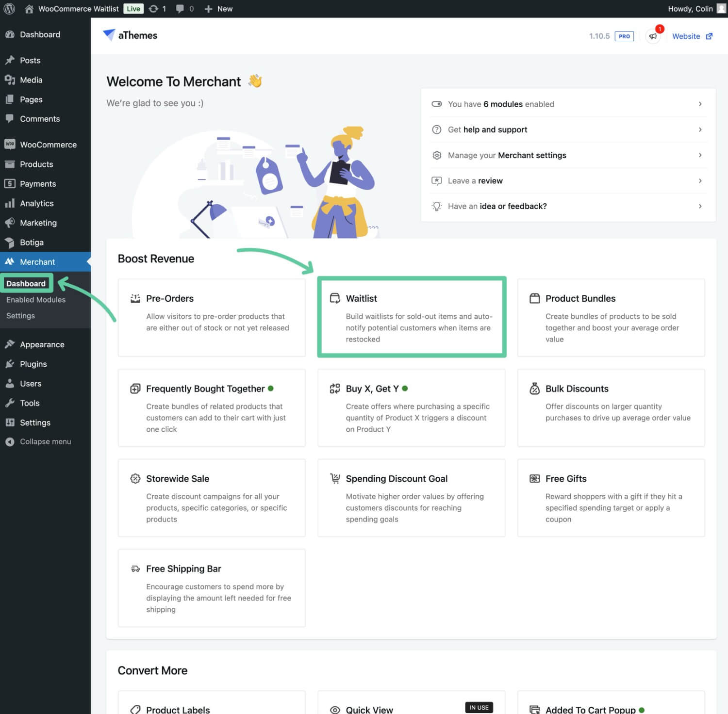Click the Merchant settings gear icon

(437, 155)
